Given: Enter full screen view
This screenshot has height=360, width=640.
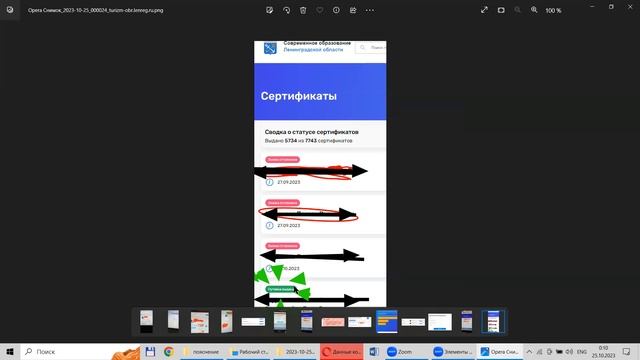Looking at the screenshot, I should pos(484,10).
